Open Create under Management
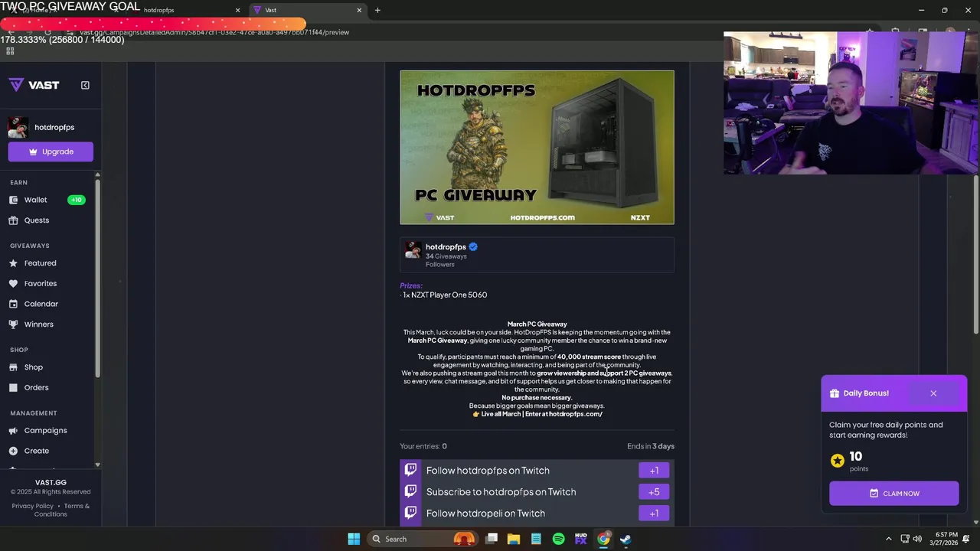This screenshot has width=980, height=551. pos(36,451)
